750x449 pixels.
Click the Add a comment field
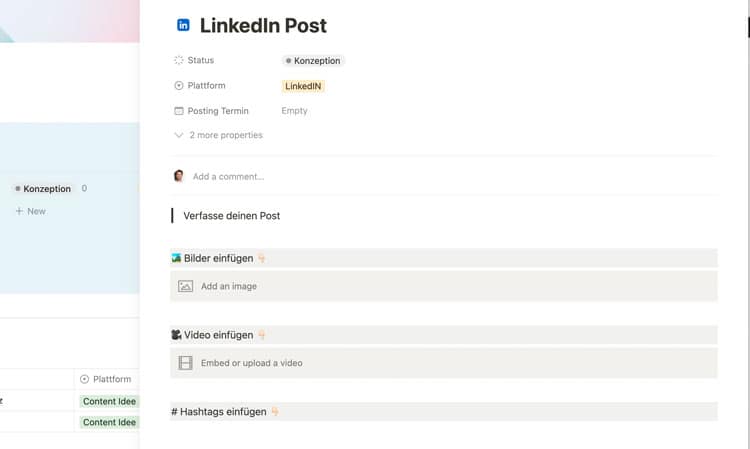click(x=229, y=177)
